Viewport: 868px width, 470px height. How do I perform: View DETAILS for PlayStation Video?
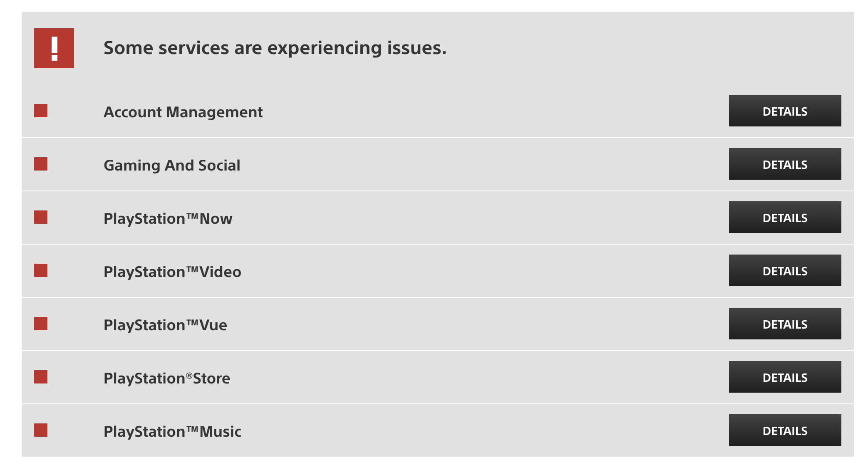tap(785, 270)
